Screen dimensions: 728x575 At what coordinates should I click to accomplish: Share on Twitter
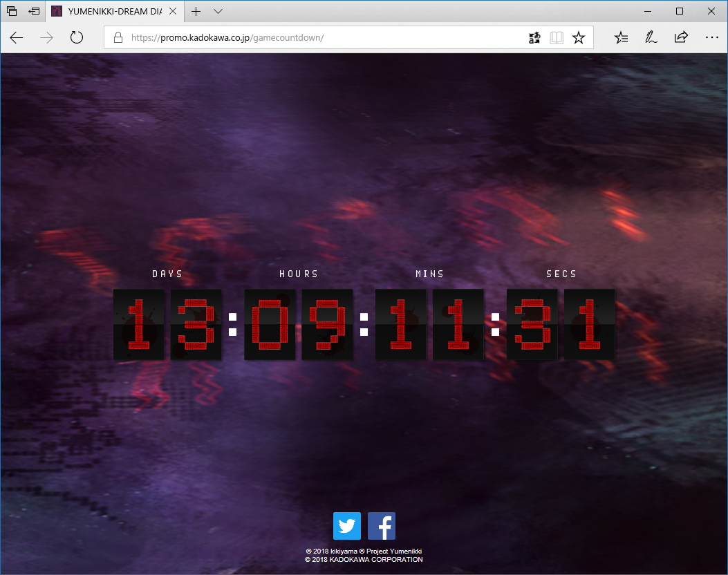tap(347, 526)
